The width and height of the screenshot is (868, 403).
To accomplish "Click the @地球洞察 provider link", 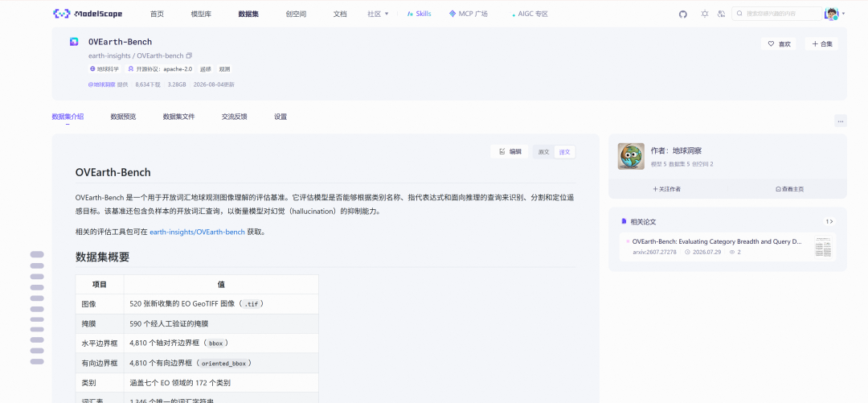I will (101, 84).
